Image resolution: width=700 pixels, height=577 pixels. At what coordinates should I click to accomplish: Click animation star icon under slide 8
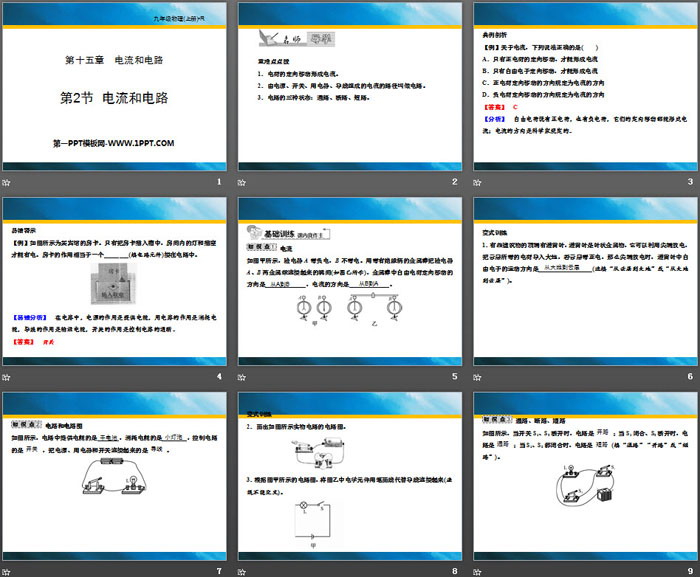[242, 572]
